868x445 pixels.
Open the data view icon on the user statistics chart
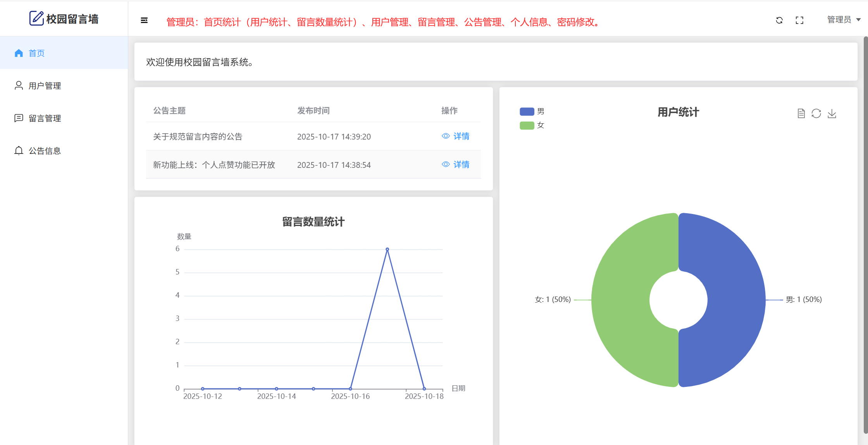pyautogui.click(x=801, y=113)
